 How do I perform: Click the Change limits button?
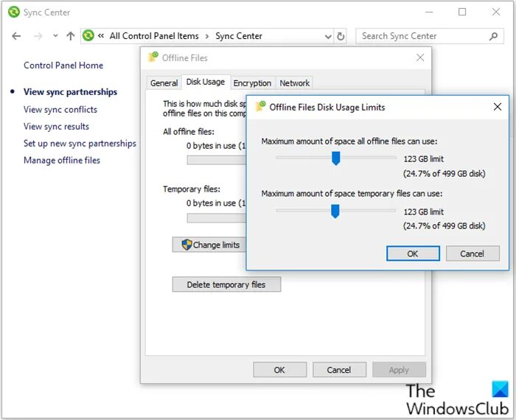[x=209, y=245]
